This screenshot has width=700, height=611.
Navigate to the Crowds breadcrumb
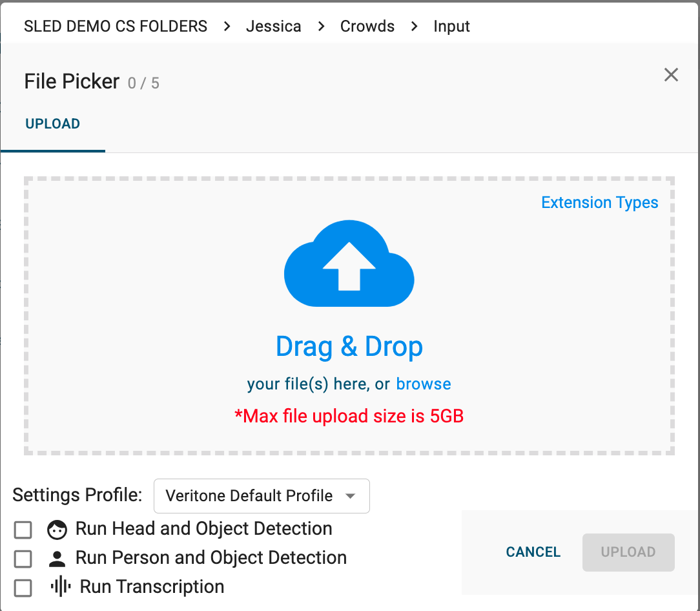(x=367, y=26)
